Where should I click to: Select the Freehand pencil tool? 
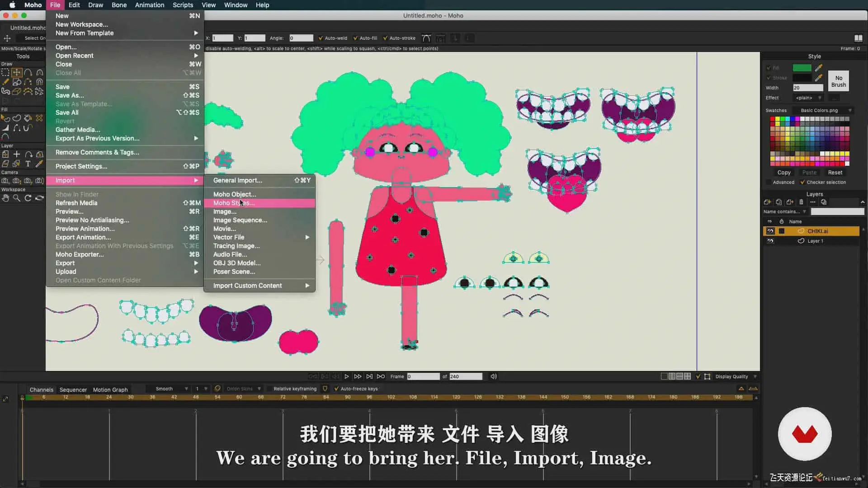[5, 82]
